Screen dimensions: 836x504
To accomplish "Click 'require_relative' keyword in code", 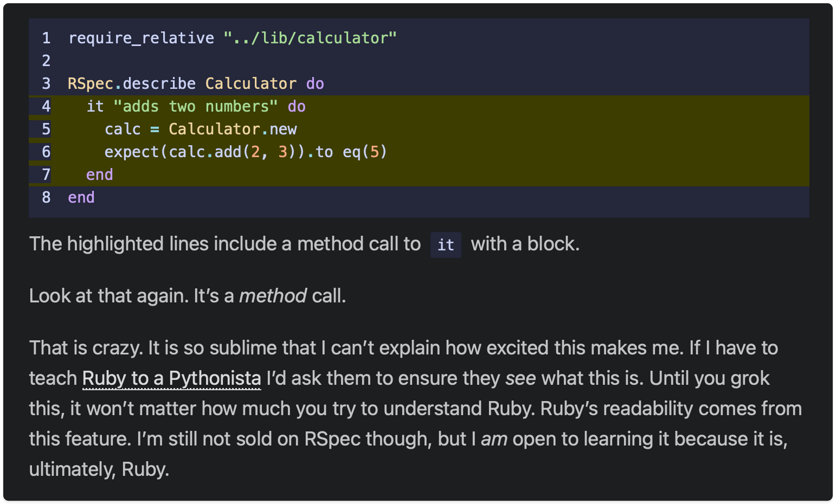I will coord(141,38).
